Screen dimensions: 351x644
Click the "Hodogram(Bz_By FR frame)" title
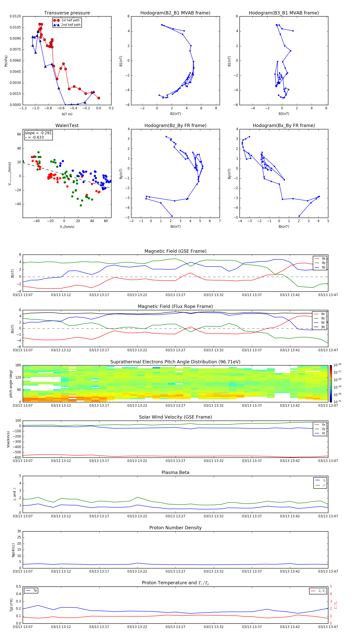175,125
